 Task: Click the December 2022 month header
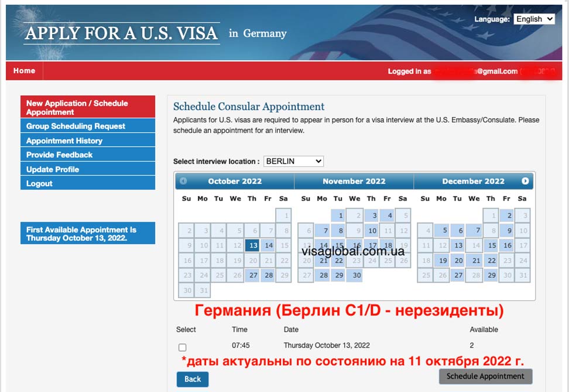click(473, 181)
